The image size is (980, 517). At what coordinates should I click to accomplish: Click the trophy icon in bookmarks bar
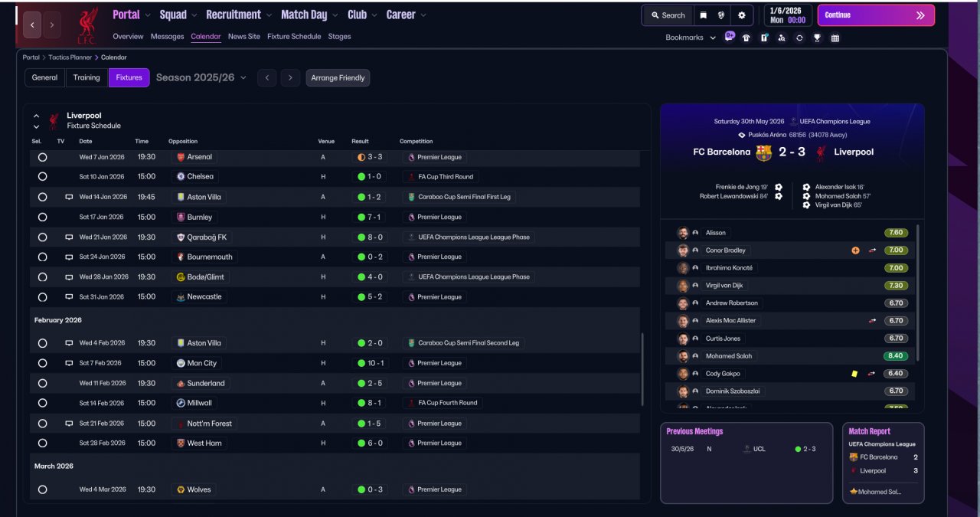pyautogui.click(x=817, y=38)
